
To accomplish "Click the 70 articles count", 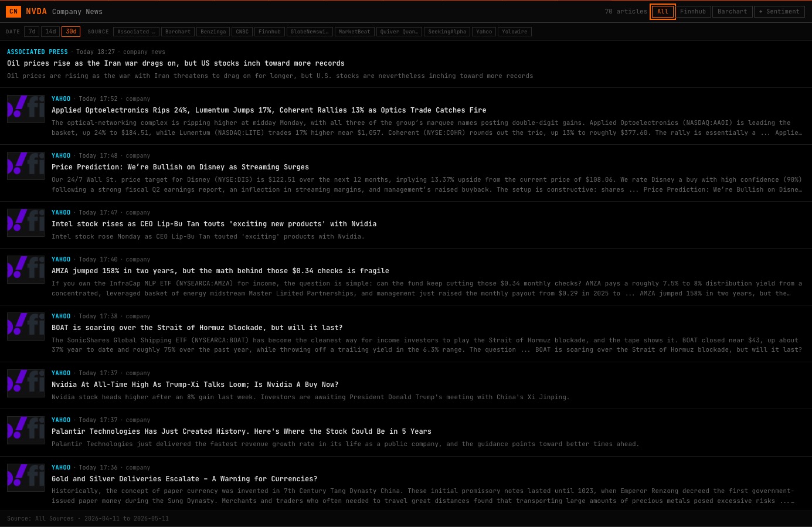I will tap(626, 11).
